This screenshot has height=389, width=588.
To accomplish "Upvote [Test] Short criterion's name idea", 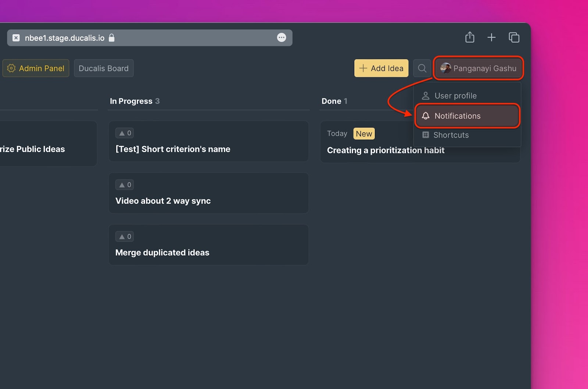I will [125, 133].
